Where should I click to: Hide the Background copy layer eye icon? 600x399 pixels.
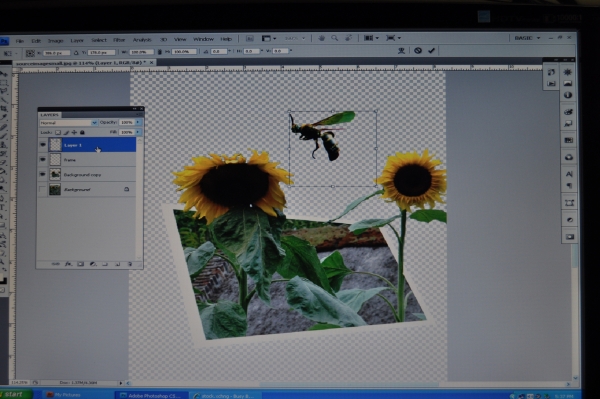tap(43, 174)
